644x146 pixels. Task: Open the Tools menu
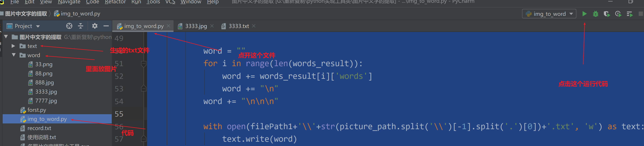click(153, 2)
